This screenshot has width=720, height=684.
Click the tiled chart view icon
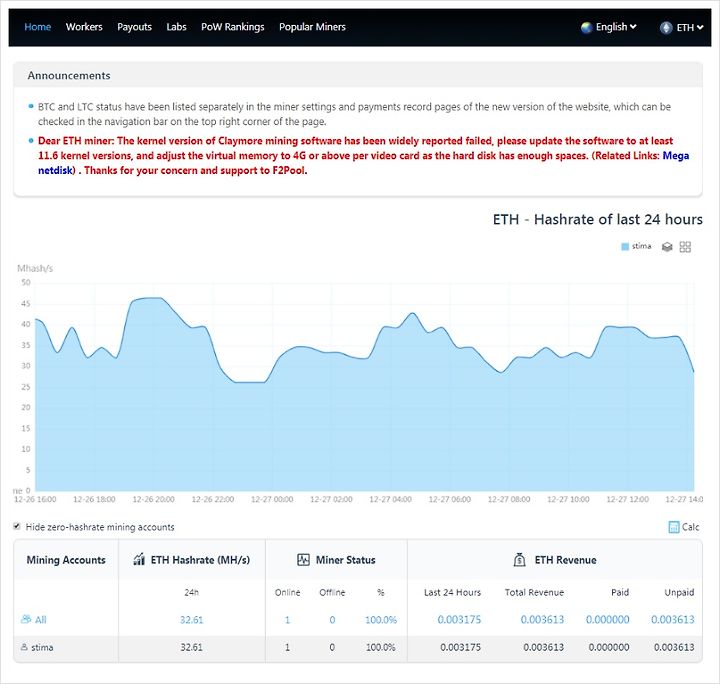click(685, 247)
